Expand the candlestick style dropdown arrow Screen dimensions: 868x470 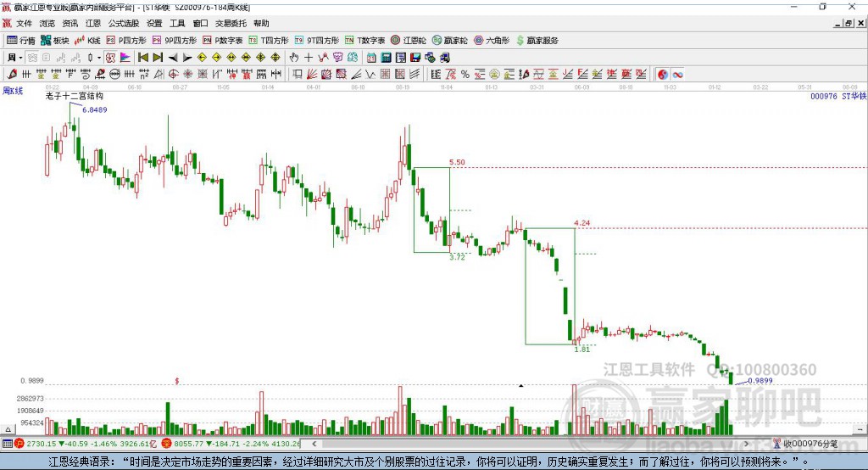99,58
